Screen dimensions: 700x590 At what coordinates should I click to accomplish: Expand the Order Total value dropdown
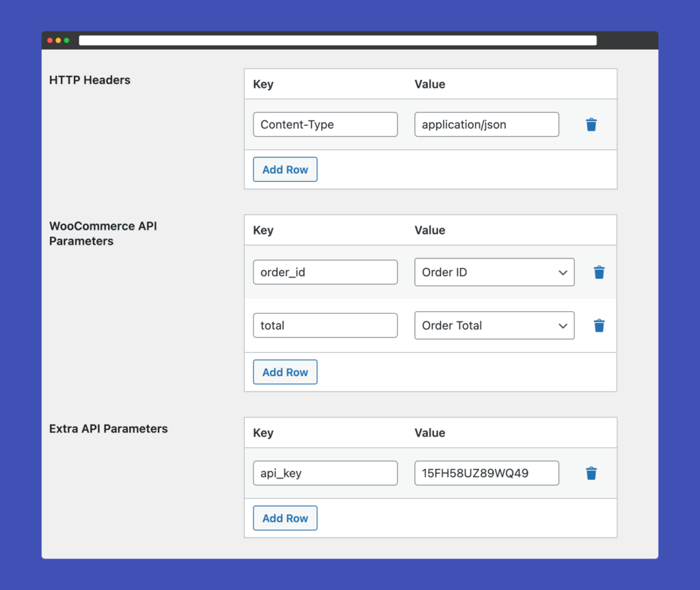pyautogui.click(x=494, y=325)
